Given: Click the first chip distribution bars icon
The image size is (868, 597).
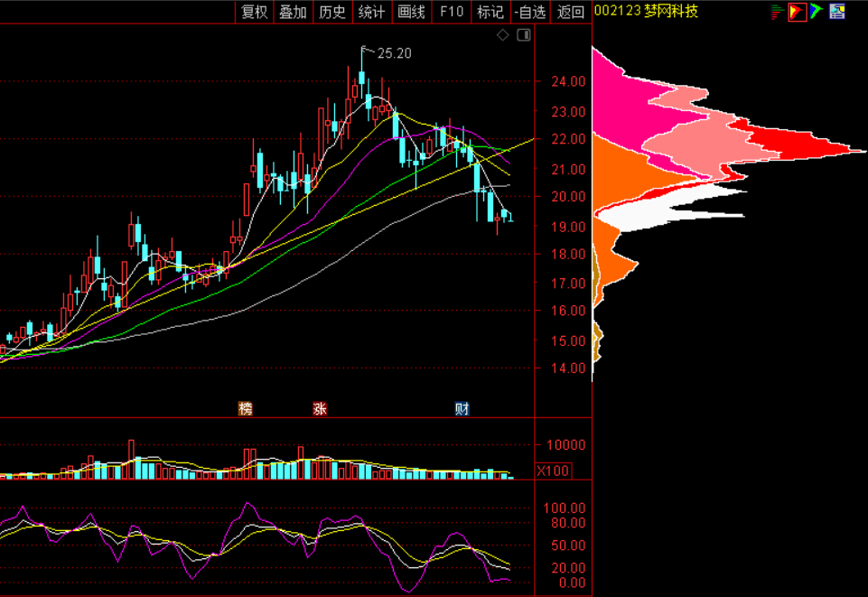Looking at the screenshot, I should [x=777, y=12].
